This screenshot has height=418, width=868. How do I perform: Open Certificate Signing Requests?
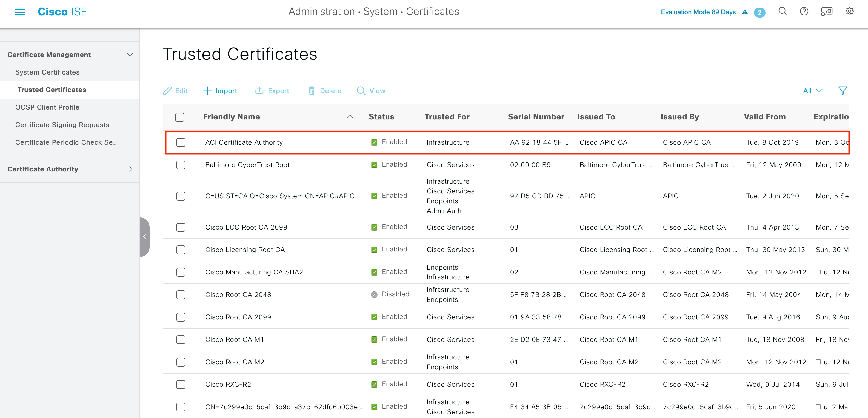click(62, 125)
